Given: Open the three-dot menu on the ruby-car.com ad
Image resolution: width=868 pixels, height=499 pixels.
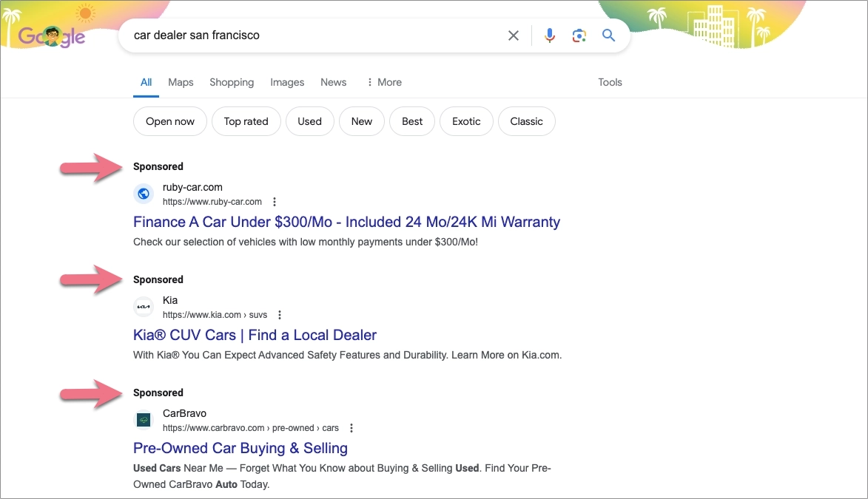Looking at the screenshot, I should click(x=274, y=201).
